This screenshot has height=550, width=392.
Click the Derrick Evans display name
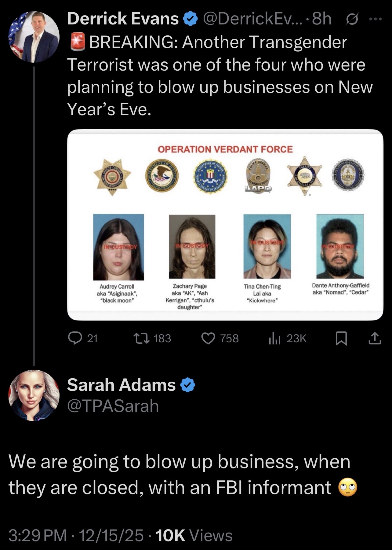[123, 19]
